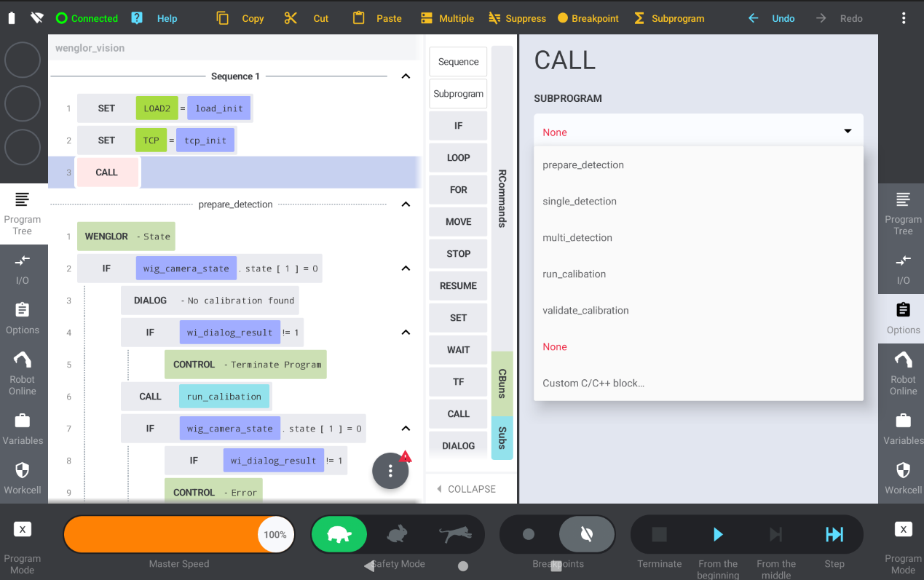This screenshot has width=924, height=580.
Task: Open Robot Online in left sidebar
Action: tap(23, 372)
